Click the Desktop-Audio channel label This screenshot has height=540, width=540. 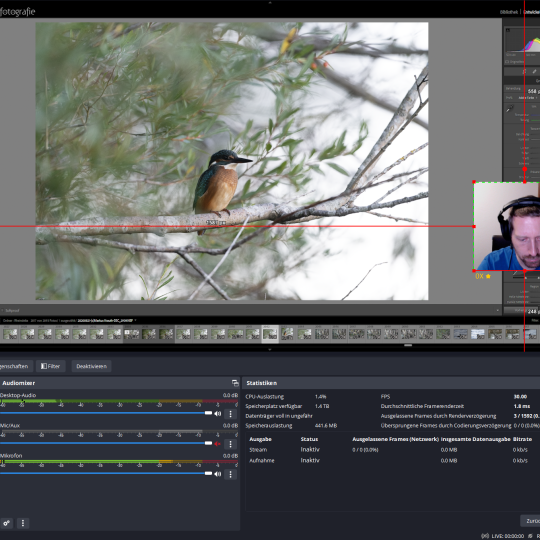18,395
